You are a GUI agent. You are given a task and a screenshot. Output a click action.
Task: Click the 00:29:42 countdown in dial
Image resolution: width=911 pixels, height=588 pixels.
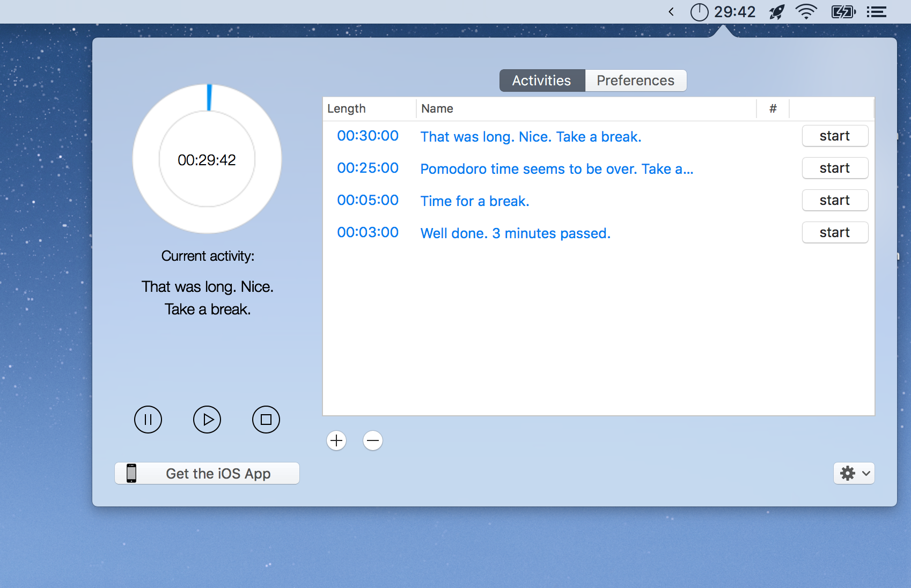pos(207,160)
